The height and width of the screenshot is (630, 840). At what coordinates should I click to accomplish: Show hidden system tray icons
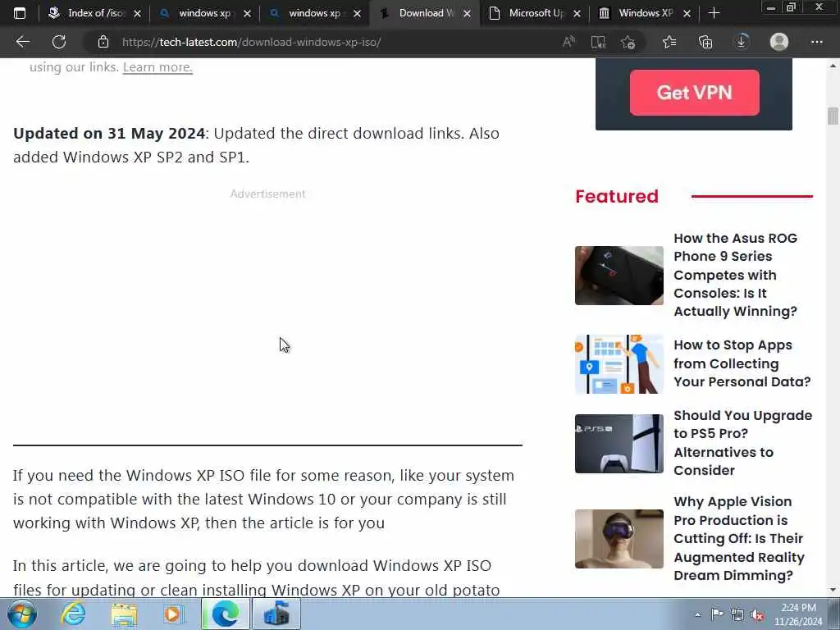(697, 614)
